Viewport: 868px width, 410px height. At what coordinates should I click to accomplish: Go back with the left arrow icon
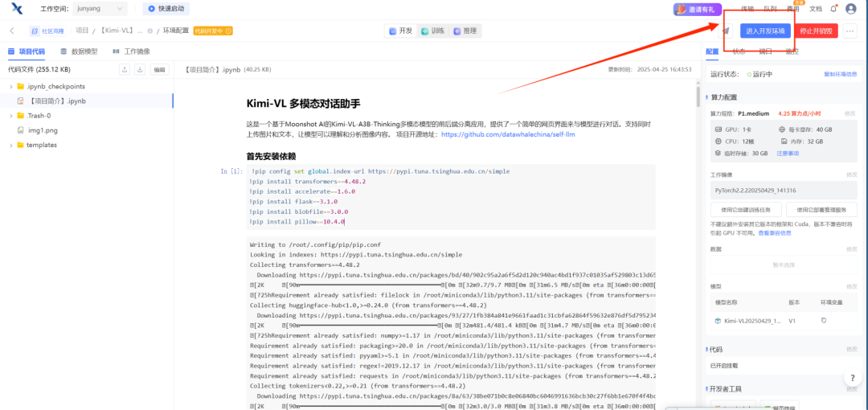(12, 31)
